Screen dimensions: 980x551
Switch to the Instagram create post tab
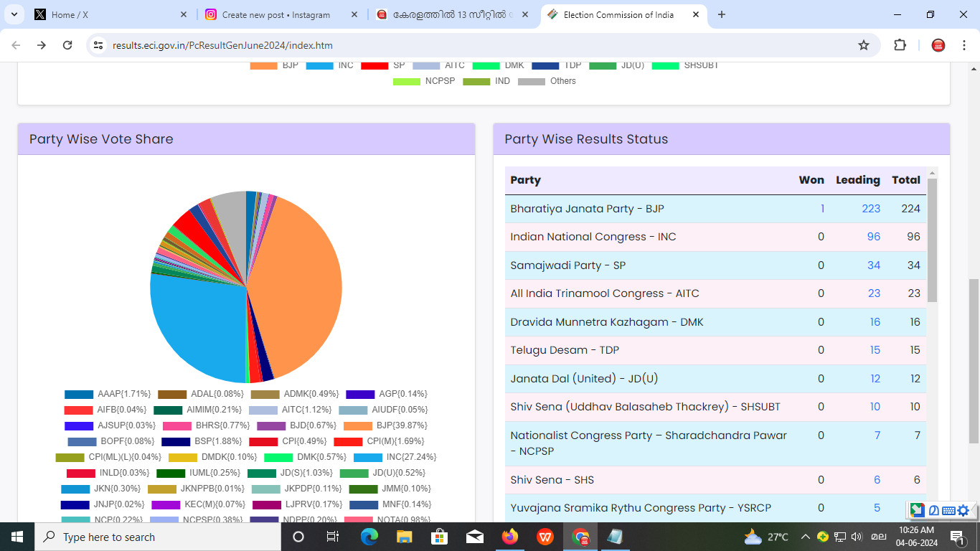pyautogui.click(x=281, y=14)
